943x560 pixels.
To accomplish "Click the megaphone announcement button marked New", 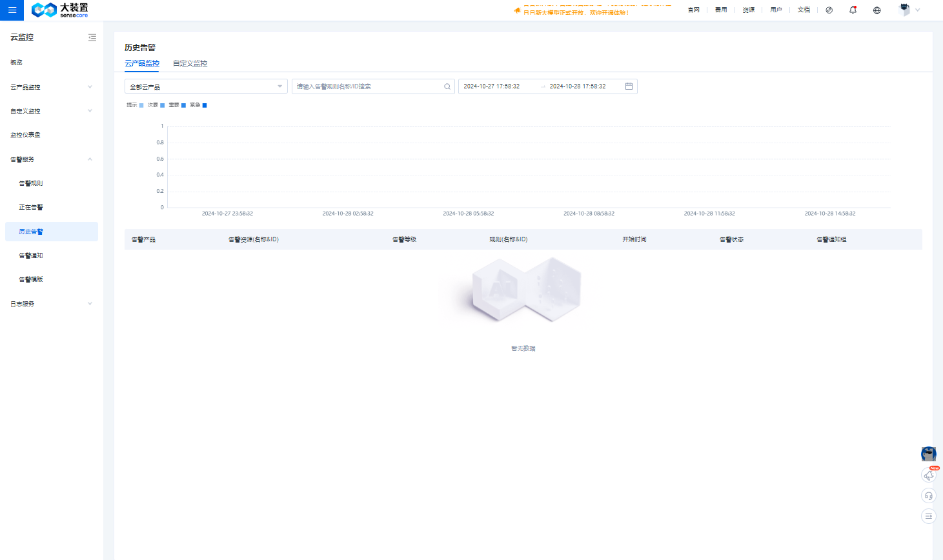I will click(x=928, y=475).
